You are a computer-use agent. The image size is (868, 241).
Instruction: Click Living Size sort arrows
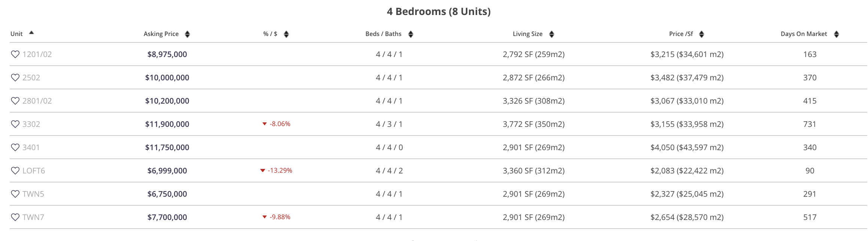pyautogui.click(x=552, y=34)
